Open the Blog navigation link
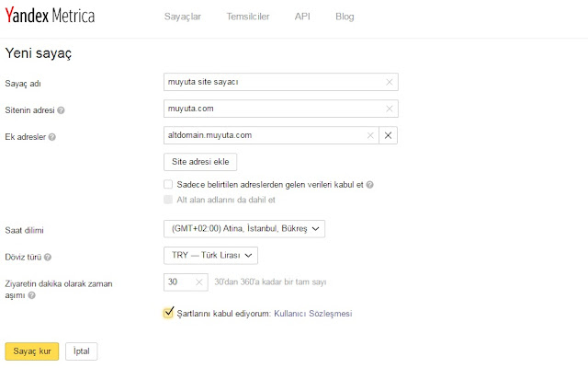Viewport: 588px width, 368px height. (345, 17)
